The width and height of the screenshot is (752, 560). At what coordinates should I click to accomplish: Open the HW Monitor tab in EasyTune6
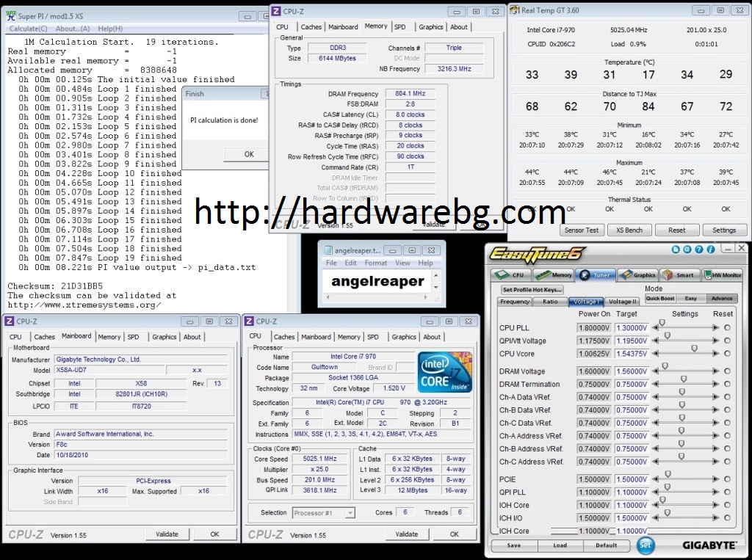(x=723, y=274)
